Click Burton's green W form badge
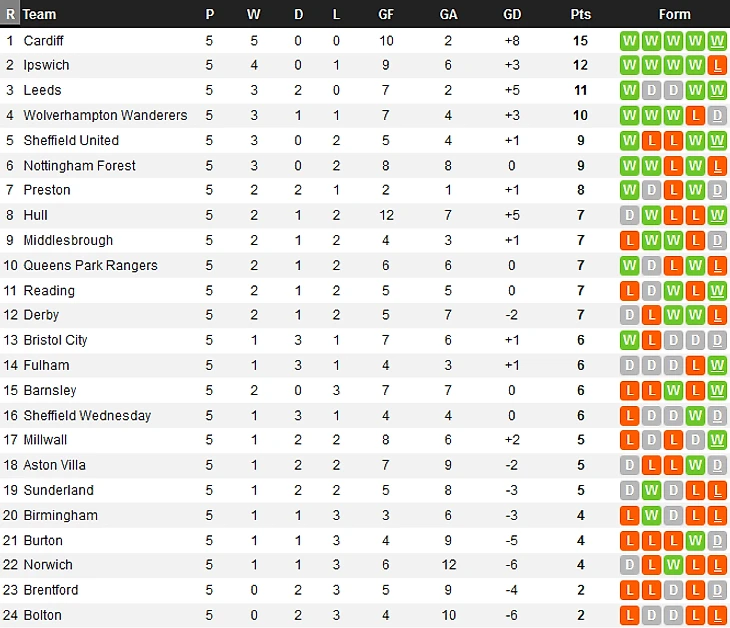 695,540
